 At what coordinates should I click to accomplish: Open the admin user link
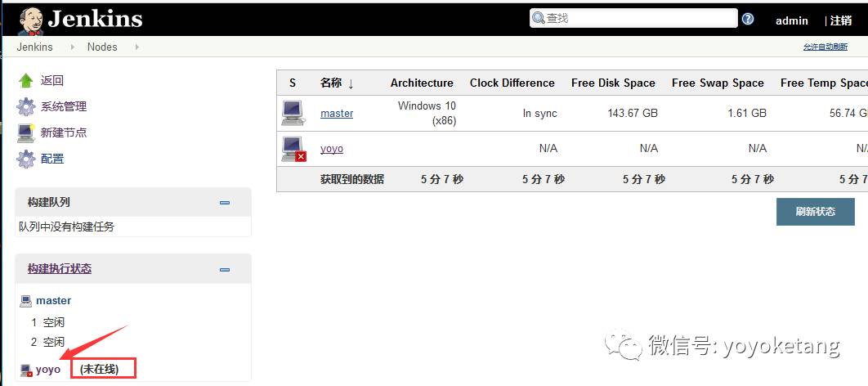pos(792,20)
